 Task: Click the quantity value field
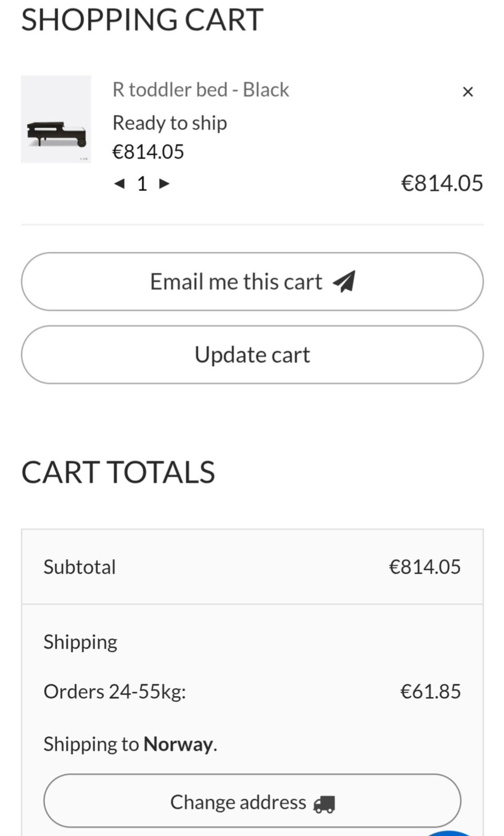pyautogui.click(x=142, y=184)
